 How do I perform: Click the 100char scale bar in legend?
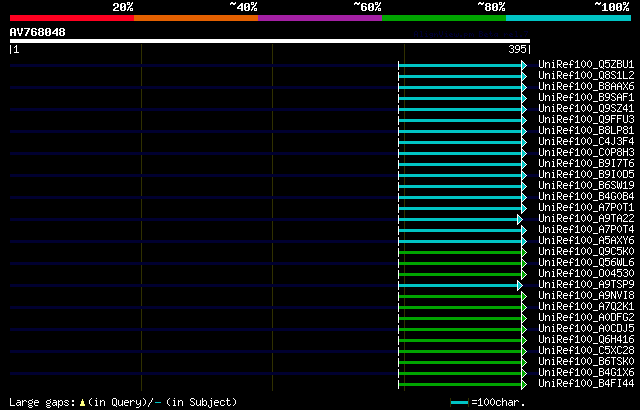tap(460, 403)
